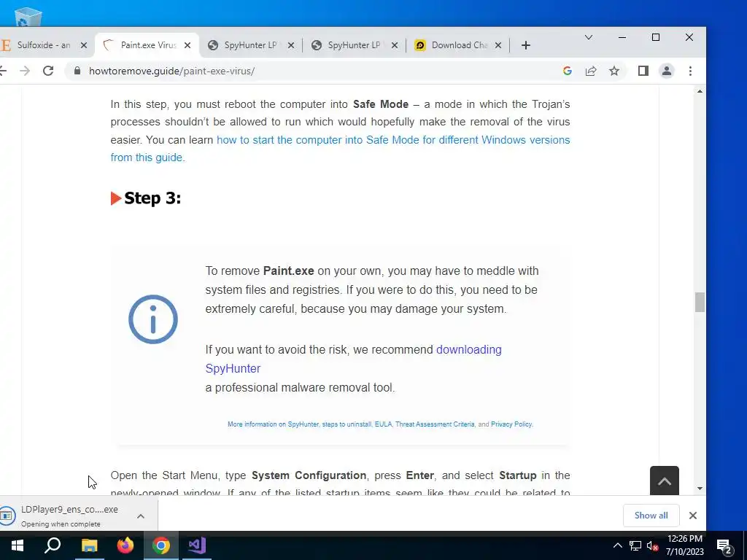
Task: Switch to the second SpyHunter LP tab
Action: tap(354, 45)
